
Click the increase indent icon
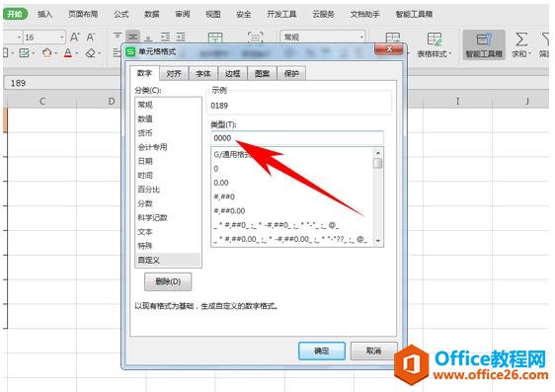[181, 37]
